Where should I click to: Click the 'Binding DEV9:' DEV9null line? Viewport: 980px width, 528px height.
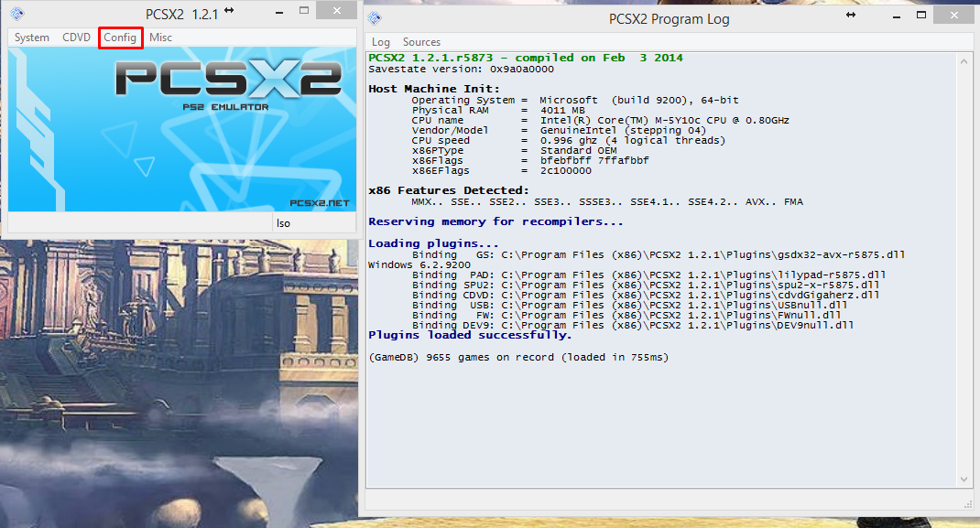633,325
